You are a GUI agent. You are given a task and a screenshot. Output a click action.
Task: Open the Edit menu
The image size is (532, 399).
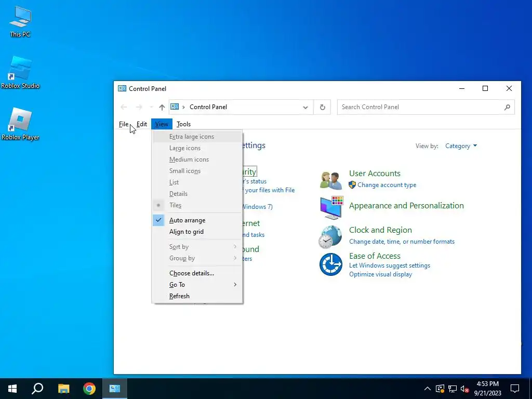coord(142,124)
